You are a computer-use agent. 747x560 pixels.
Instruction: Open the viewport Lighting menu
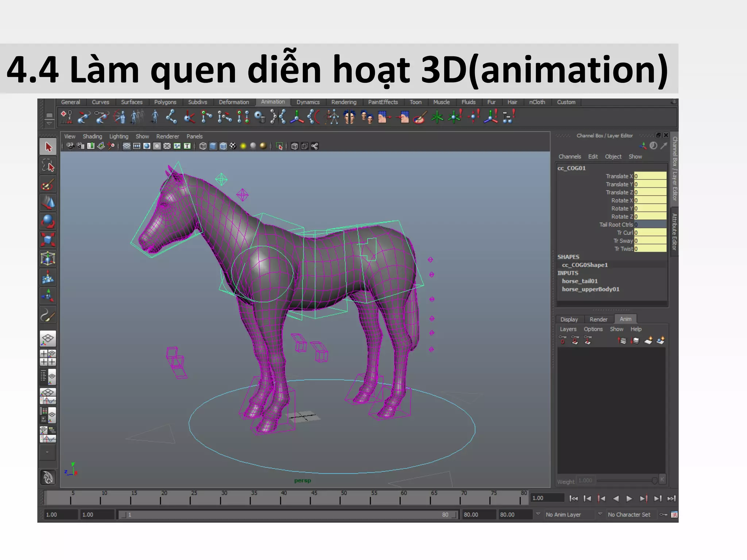119,136
